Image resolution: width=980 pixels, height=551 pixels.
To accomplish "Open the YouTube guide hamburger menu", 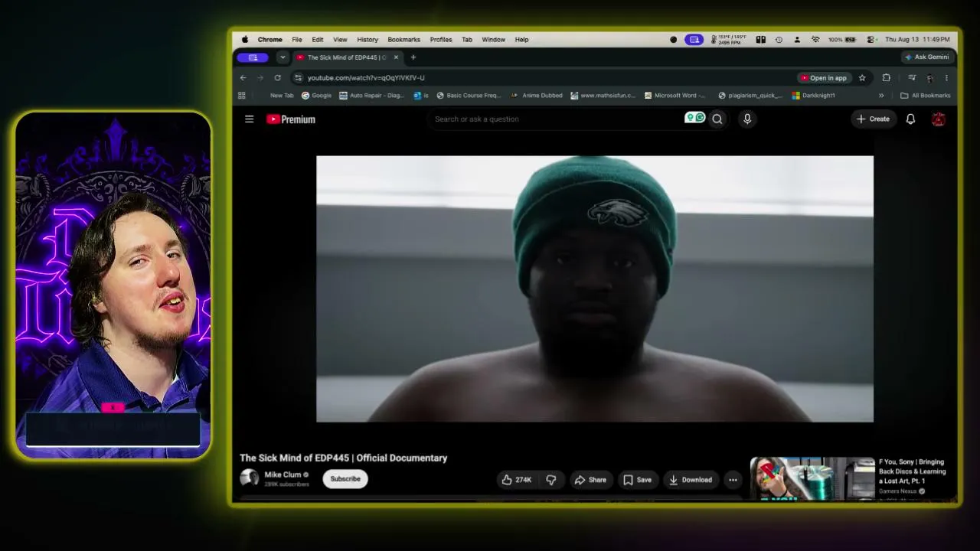I will tap(249, 119).
